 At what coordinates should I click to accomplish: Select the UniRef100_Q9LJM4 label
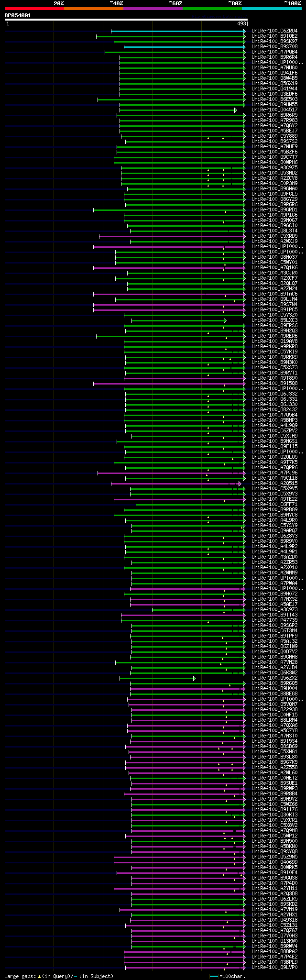[x=274, y=299]
